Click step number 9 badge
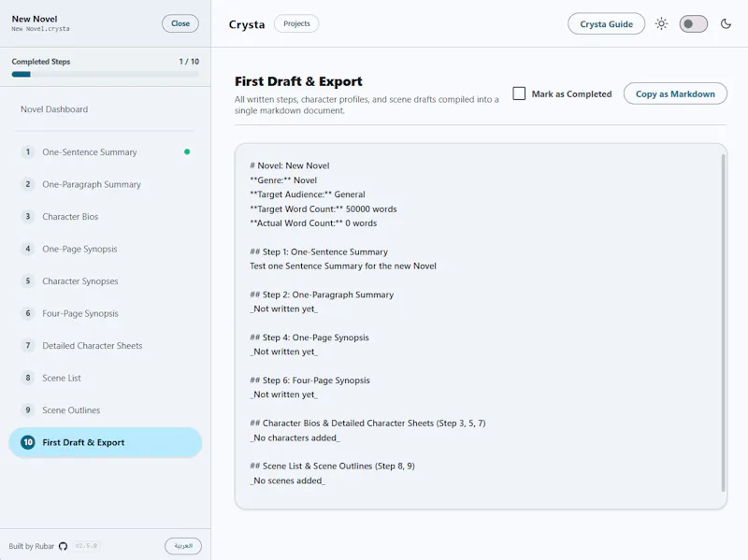This screenshot has width=748, height=560. click(x=28, y=410)
